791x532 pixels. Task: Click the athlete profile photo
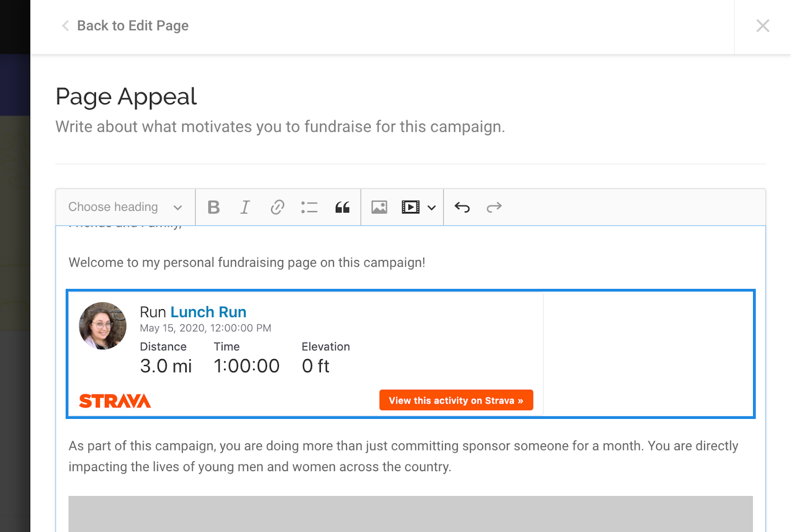[103, 326]
